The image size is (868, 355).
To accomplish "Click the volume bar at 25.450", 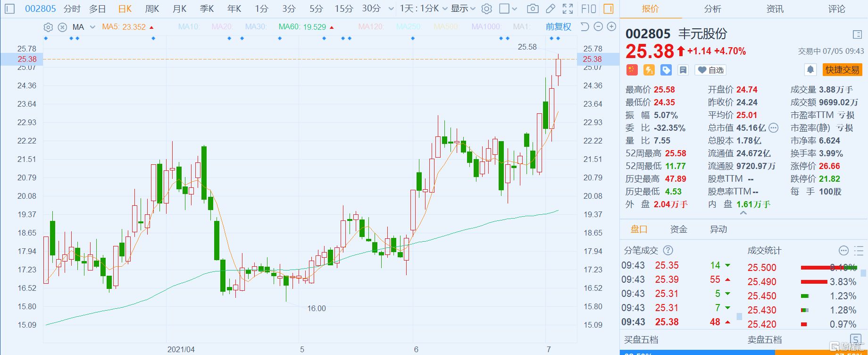I will [x=805, y=296].
